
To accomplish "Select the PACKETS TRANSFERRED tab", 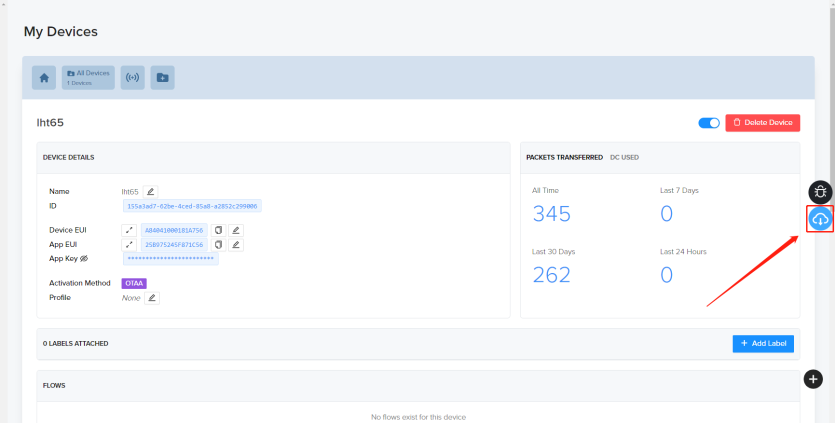I will coord(564,158).
